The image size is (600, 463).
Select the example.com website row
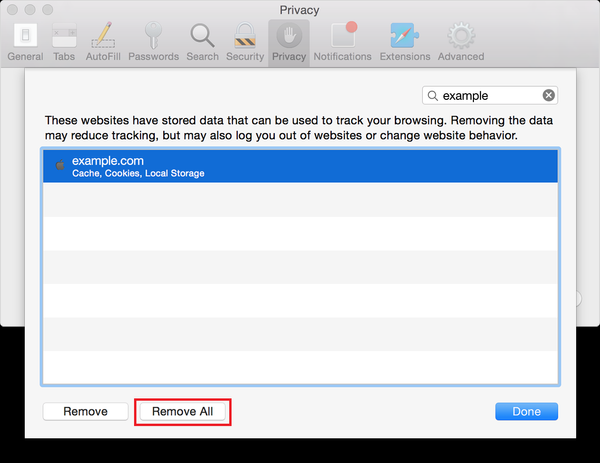point(300,166)
